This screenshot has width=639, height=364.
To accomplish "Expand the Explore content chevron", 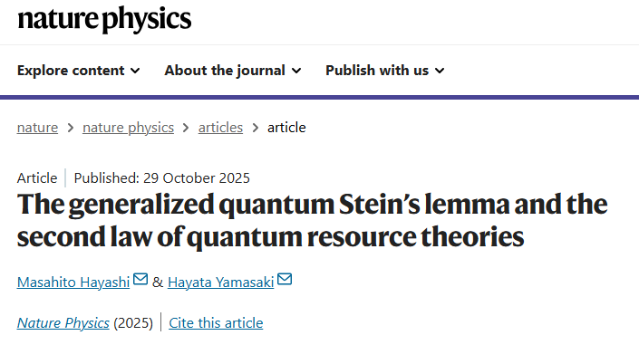I will [x=135, y=71].
